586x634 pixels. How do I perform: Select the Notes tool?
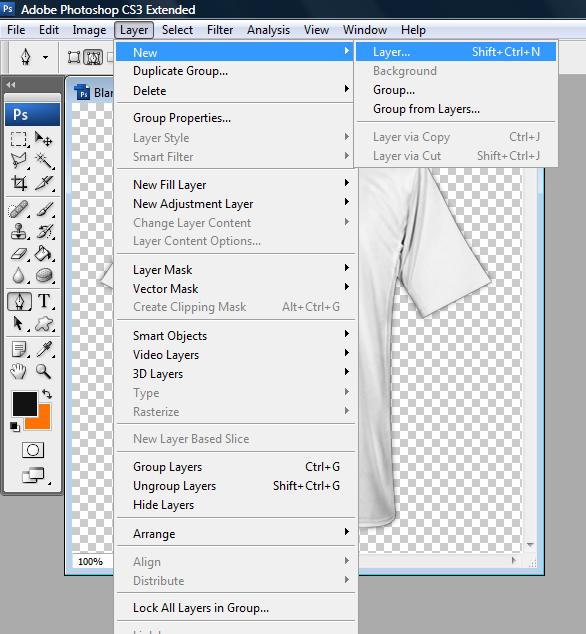point(19,349)
